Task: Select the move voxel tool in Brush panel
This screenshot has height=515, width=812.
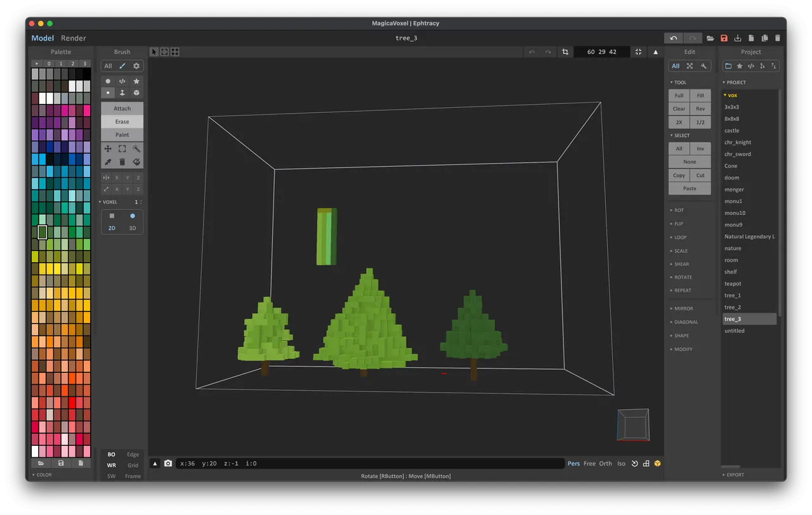Action: tap(108, 148)
